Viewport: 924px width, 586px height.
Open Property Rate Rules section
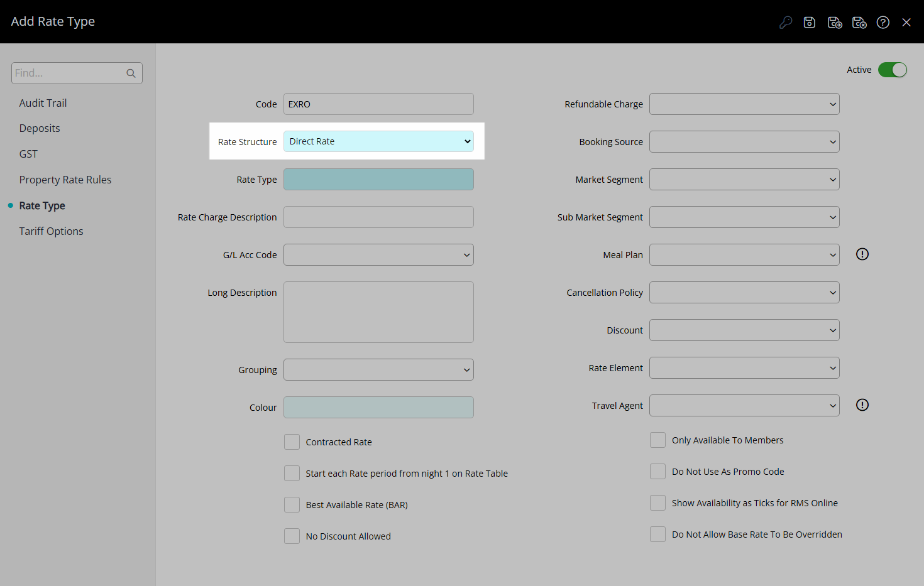(x=65, y=180)
